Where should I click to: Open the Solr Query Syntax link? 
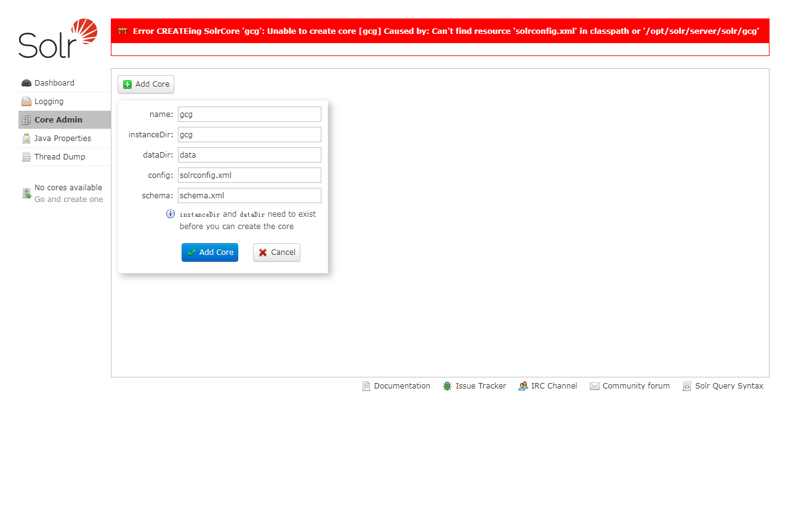pos(723,386)
